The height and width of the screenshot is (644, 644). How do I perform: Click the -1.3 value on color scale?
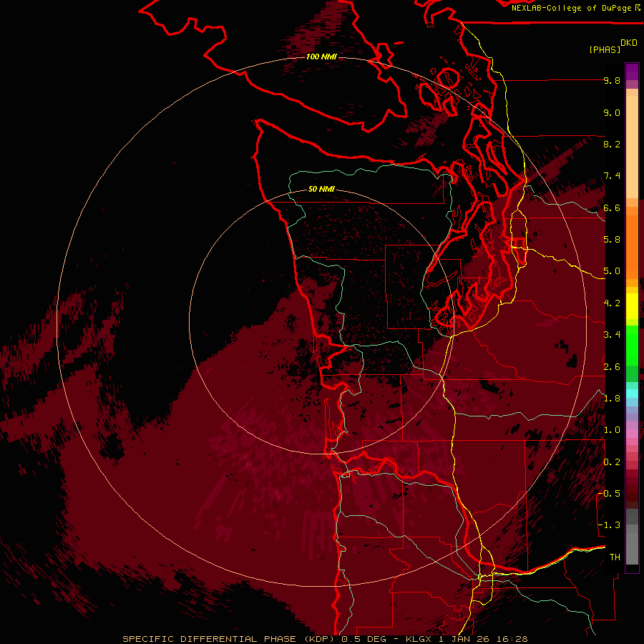coord(610,525)
